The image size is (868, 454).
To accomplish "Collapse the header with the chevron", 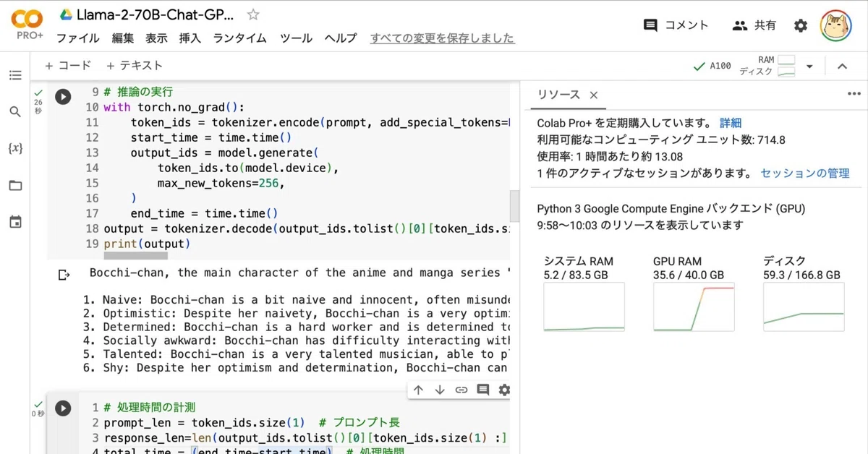I will [842, 67].
